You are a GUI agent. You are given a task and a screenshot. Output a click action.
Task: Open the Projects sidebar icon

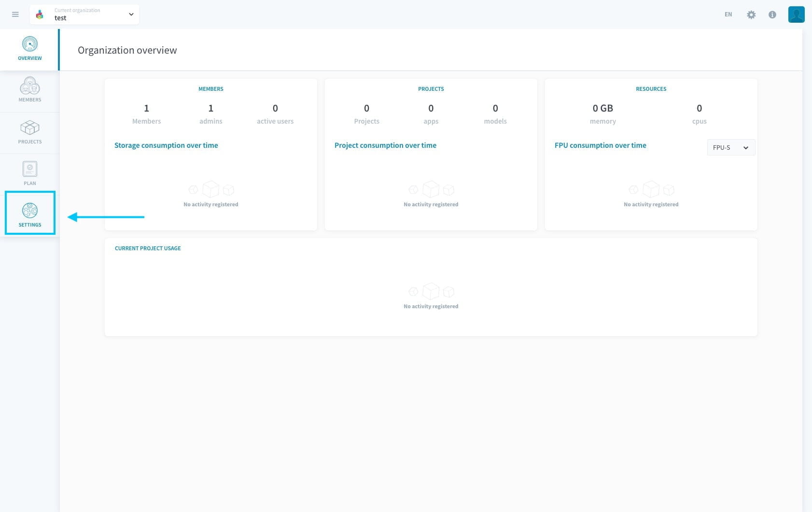[30, 128]
